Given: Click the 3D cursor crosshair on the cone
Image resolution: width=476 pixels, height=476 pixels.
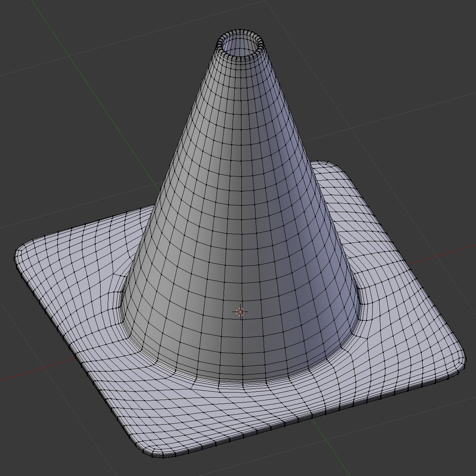Looking at the screenshot, I should (x=240, y=312).
